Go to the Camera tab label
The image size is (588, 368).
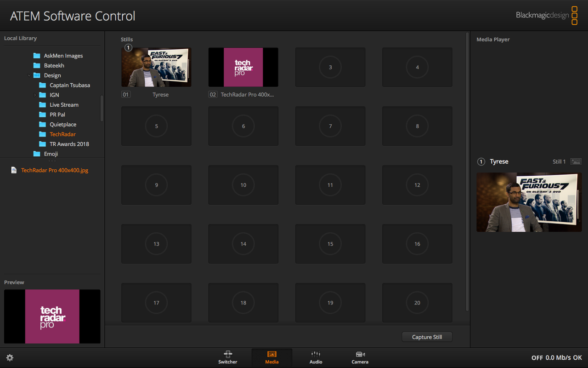360,362
